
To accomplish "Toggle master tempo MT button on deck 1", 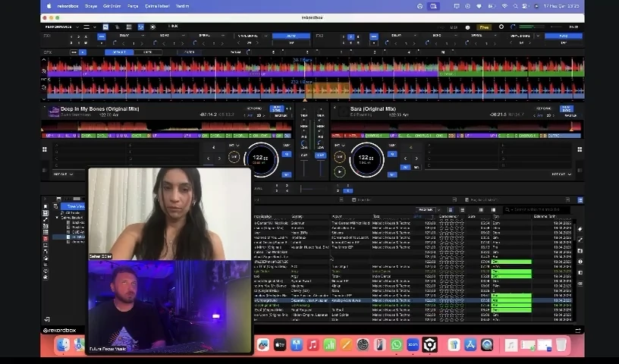I will 287,174.
